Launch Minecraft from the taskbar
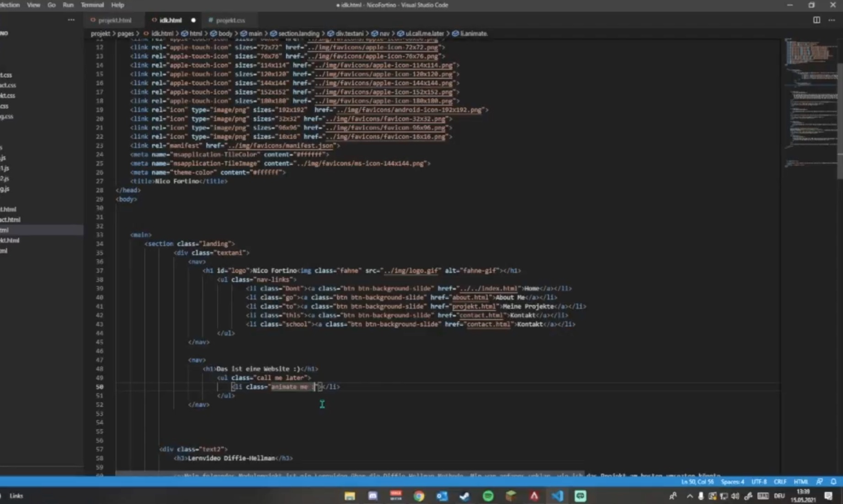 click(511, 496)
